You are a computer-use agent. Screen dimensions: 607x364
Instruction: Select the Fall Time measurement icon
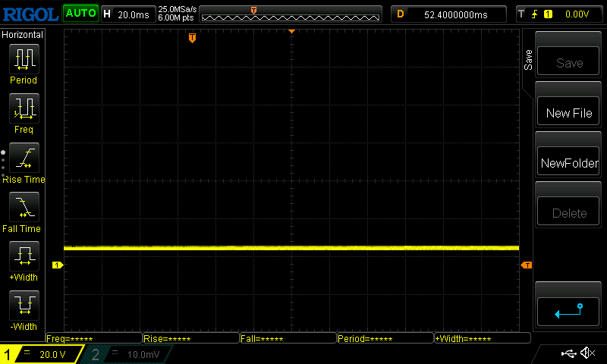(24, 207)
